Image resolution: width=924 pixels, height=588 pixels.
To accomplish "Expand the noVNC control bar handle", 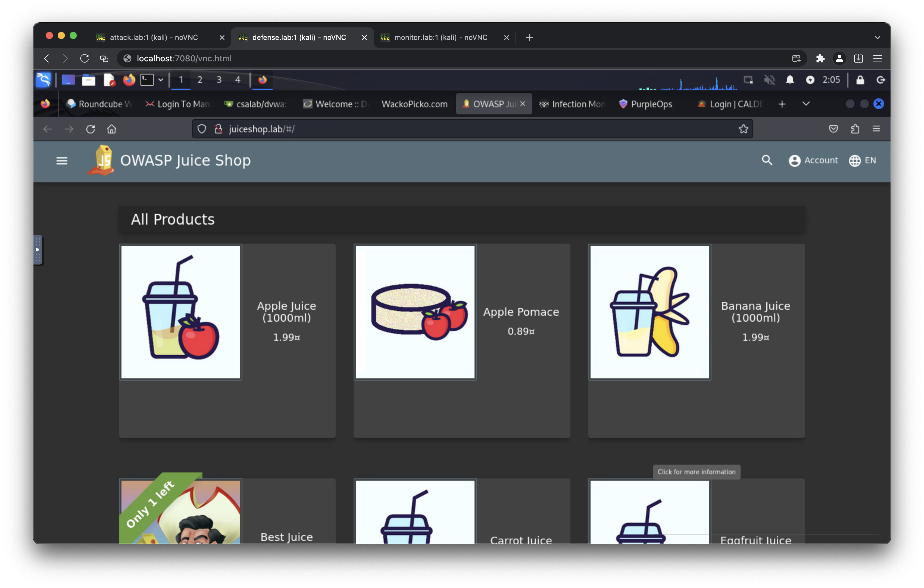I will (38, 250).
